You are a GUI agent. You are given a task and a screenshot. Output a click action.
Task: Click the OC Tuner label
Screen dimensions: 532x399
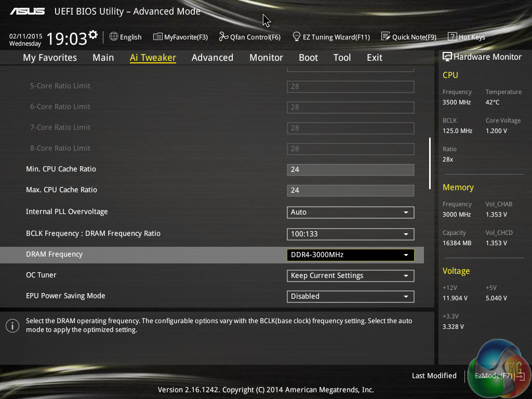coord(41,275)
